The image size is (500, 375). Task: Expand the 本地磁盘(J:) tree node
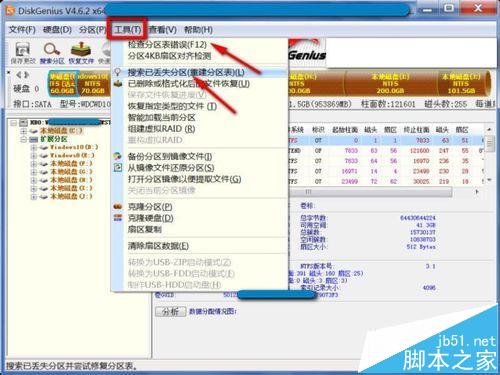(x=33, y=197)
